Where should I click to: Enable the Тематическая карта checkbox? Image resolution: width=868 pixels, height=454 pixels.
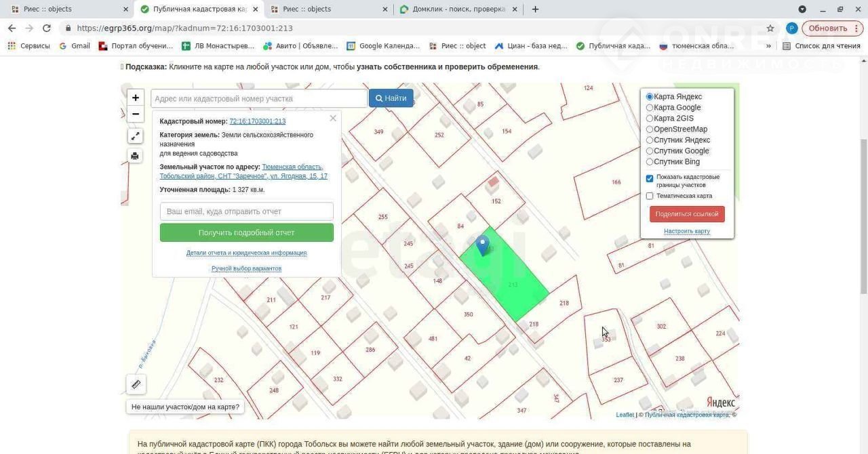[650, 196]
